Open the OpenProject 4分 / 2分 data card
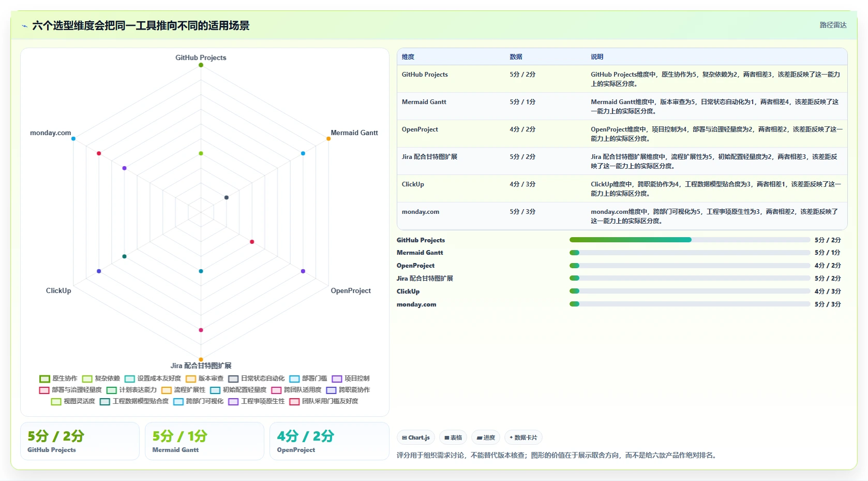The width and height of the screenshot is (868, 481). point(329,441)
